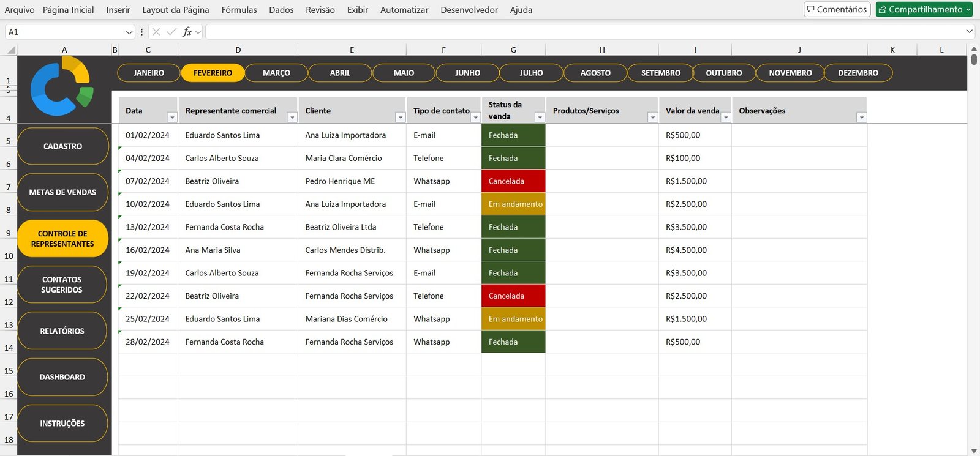Click the formula bar confirm checkmark icon
Screen dimensions: 980x456
pyautogui.click(x=171, y=32)
